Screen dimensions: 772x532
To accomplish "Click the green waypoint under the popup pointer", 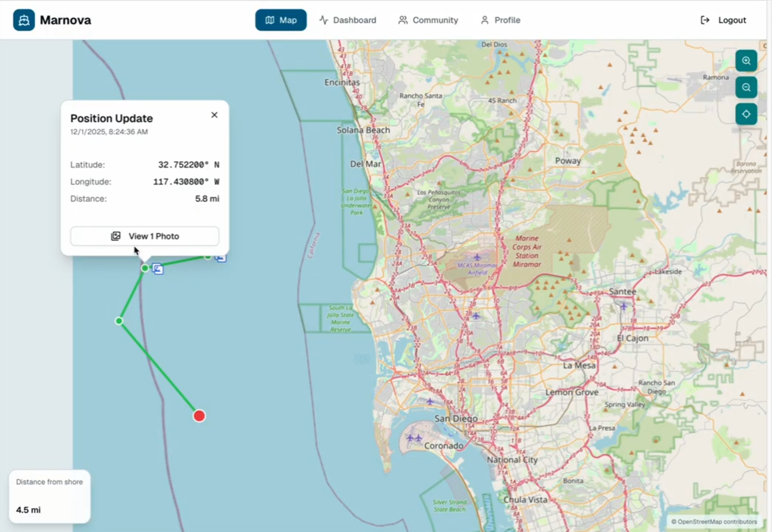I will coord(145,268).
